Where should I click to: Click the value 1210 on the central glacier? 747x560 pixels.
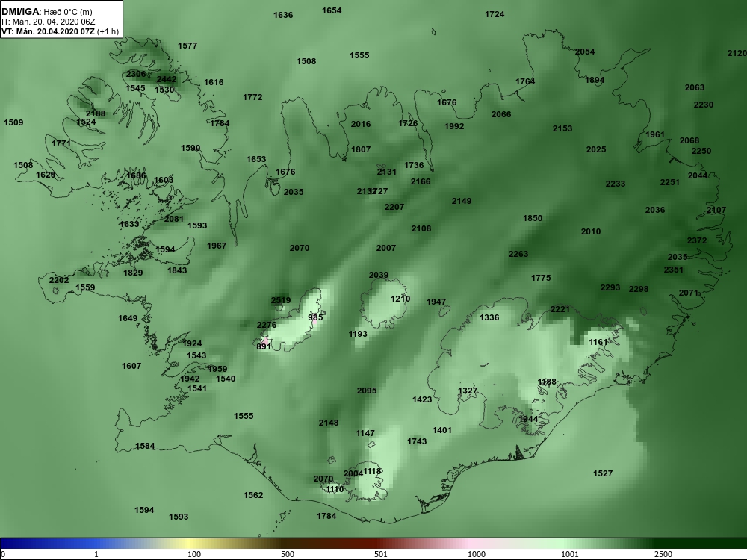click(400, 299)
